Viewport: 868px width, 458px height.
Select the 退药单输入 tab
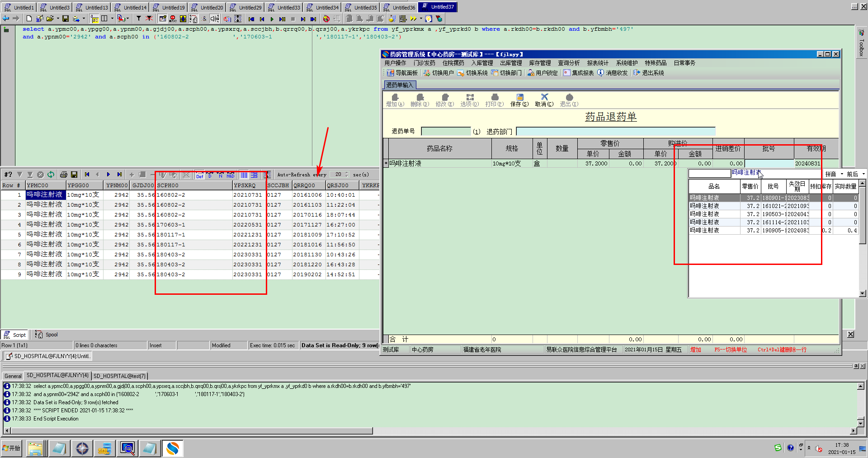[400, 85]
